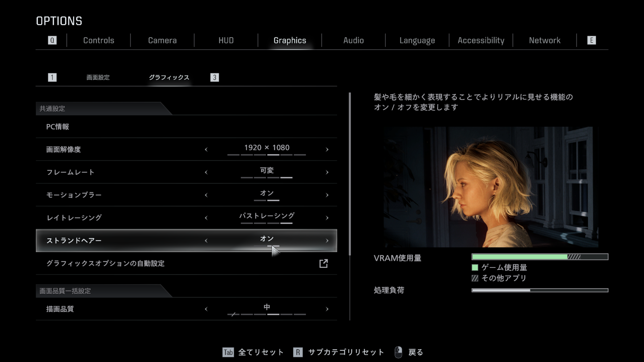Click the 全てリセット label
644x362 pixels.
tap(261, 352)
